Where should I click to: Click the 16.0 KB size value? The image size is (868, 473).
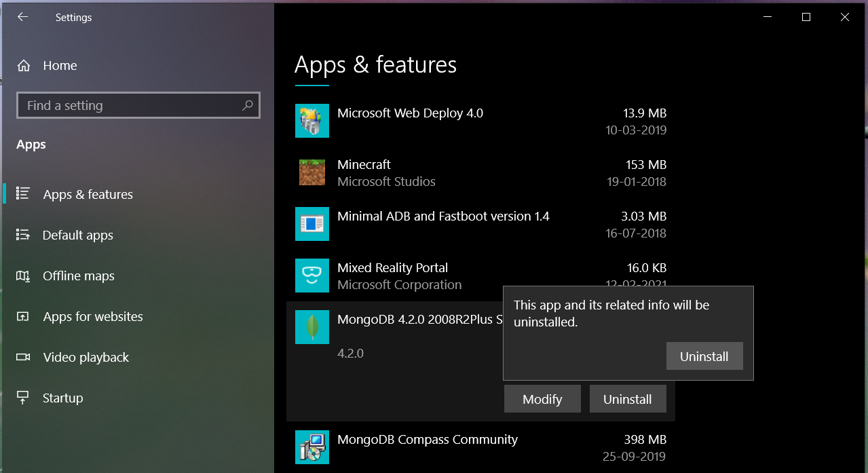647,268
